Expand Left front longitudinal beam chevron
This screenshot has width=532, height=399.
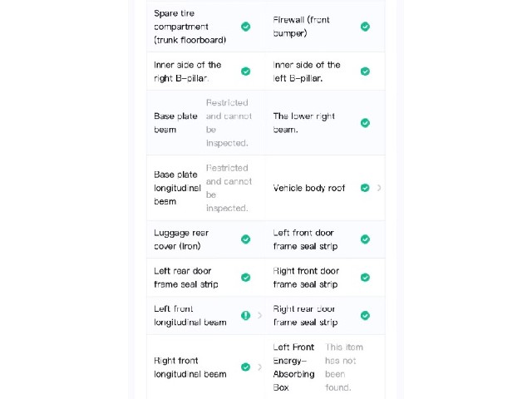[260, 316]
